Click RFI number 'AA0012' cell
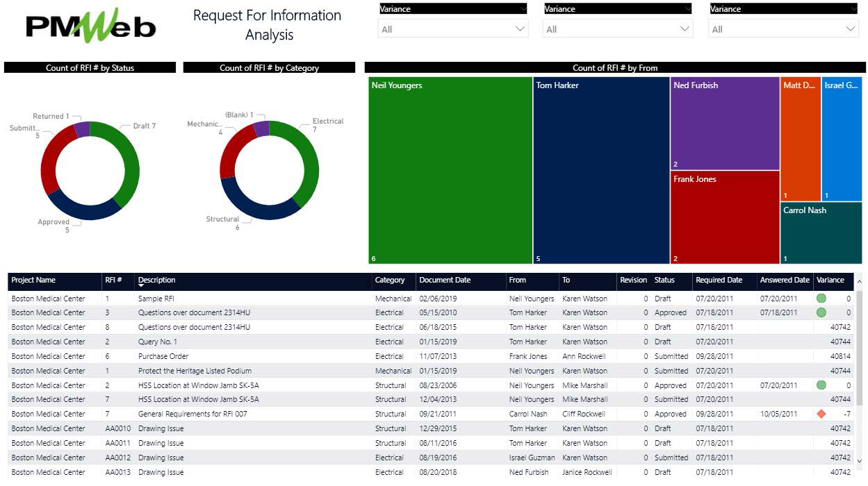 coord(118,458)
